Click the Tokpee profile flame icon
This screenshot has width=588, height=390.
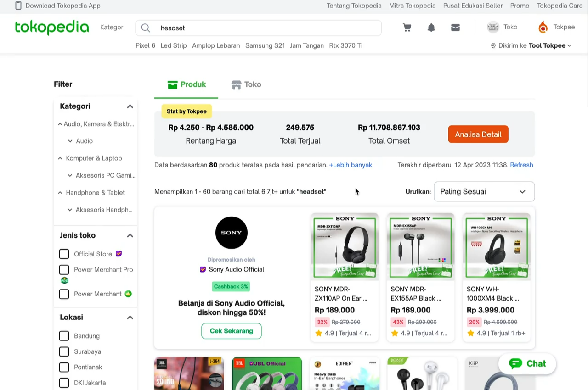(x=543, y=27)
